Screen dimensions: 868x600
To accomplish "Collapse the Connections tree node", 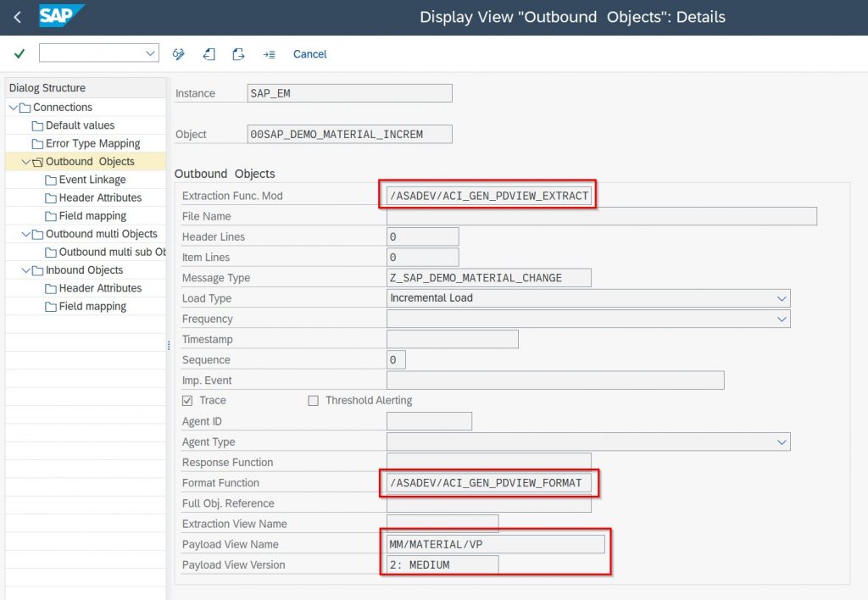I will (13, 108).
